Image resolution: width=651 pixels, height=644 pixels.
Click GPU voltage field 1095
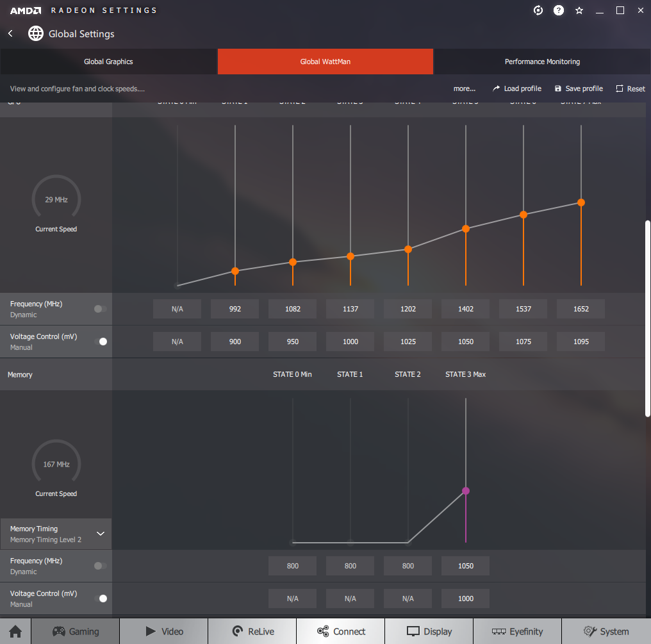coord(581,342)
